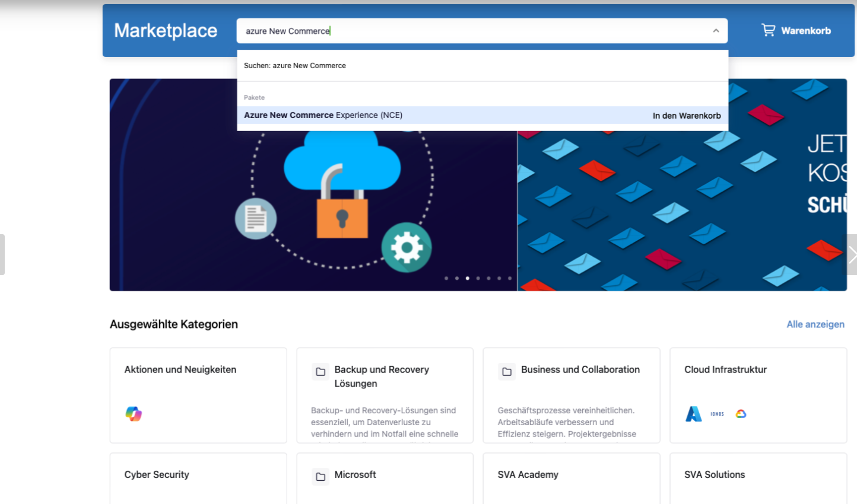Go to the previous banner using the left edge arrow

point(2,255)
